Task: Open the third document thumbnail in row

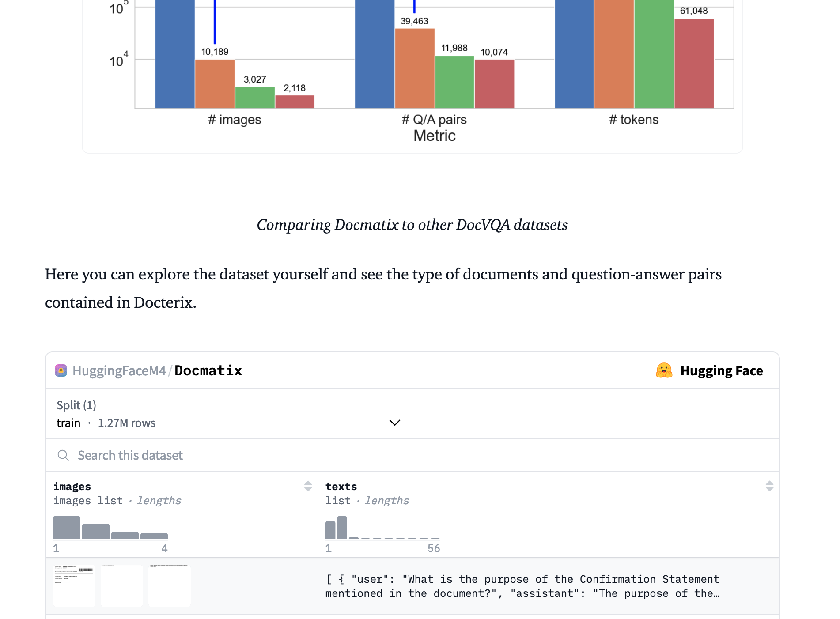Action: [x=170, y=585]
